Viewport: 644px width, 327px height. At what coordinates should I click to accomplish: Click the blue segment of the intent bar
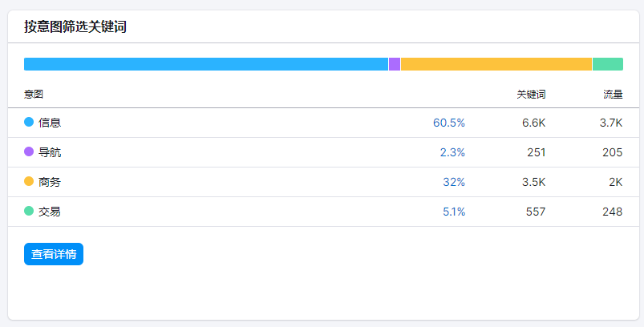coord(206,64)
